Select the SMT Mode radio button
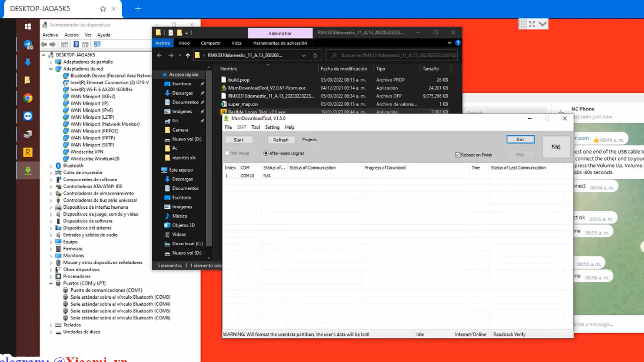The width and height of the screenshot is (644, 362). (x=228, y=153)
